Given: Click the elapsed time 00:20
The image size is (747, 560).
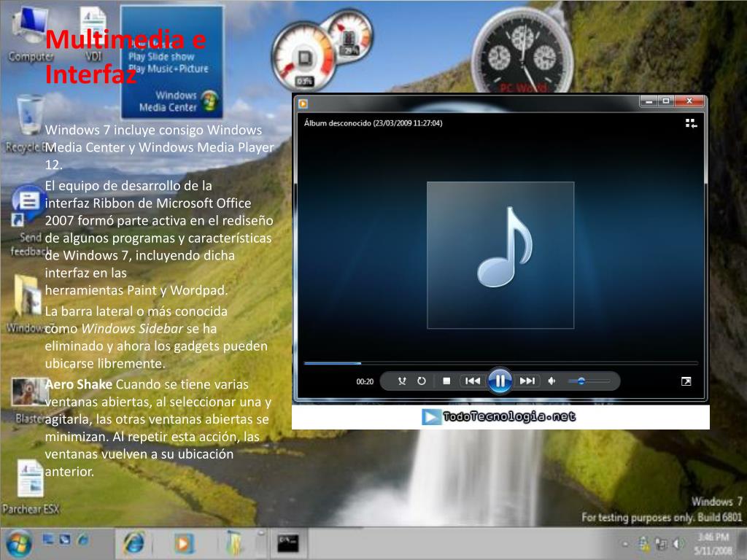Looking at the screenshot, I should [x=365, y=381].
